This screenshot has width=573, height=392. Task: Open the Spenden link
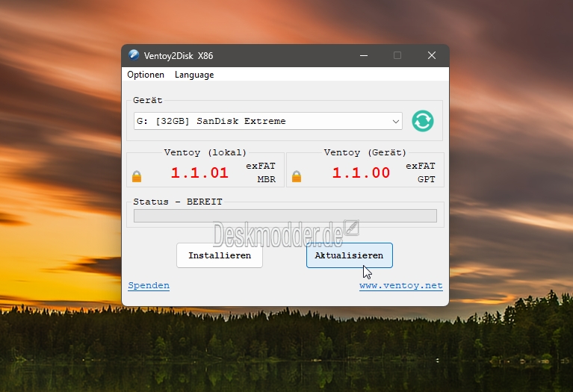tap(149, 285)
